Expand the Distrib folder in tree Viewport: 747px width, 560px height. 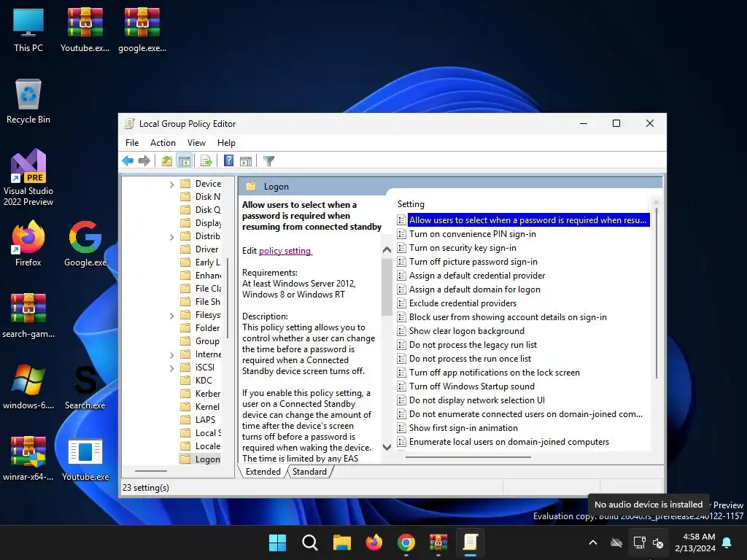pyautogui.click(x=171, y=237)
